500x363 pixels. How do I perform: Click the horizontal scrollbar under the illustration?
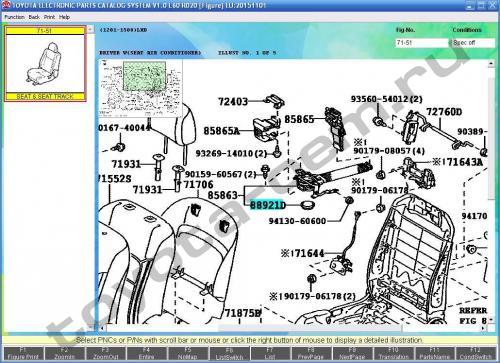coord(293,328)
